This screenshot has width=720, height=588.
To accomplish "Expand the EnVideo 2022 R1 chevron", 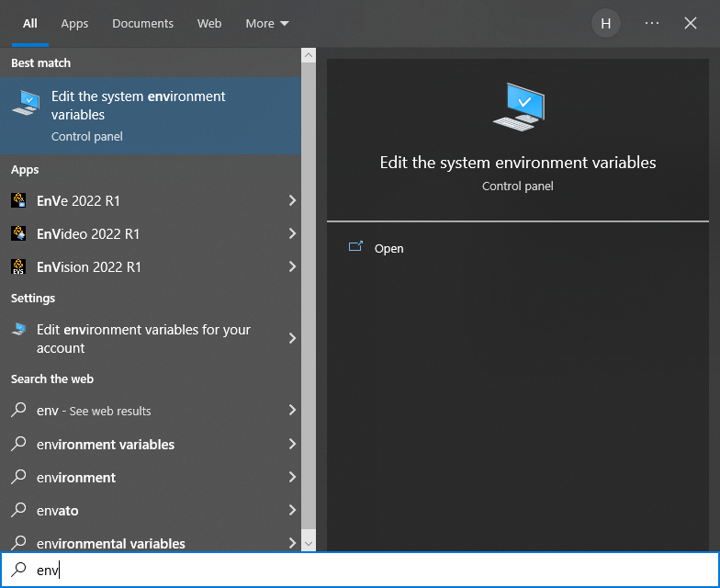I will [x=292, y=233].
